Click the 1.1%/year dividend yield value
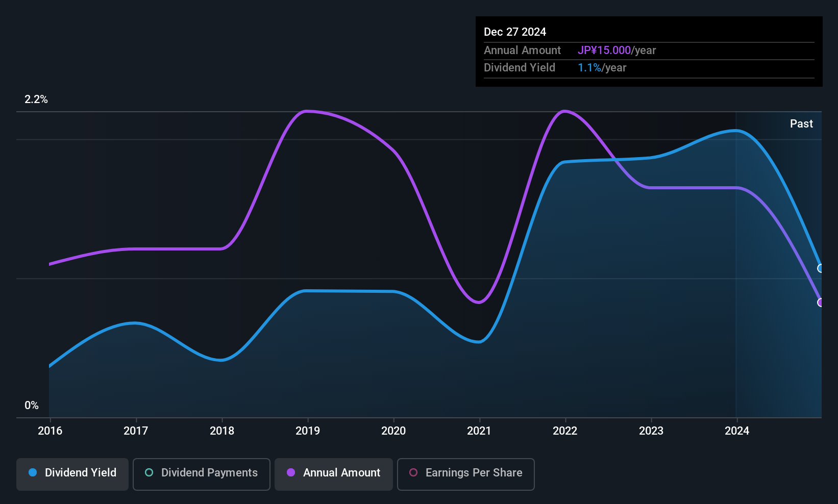The height and width of the screenshot is (504, 838). [x=602, y=68]
